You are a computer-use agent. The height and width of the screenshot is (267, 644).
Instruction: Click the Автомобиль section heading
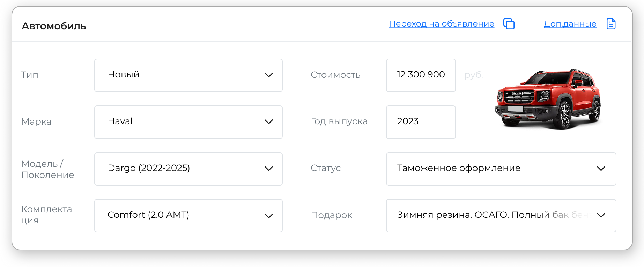(x=54, y=26)
